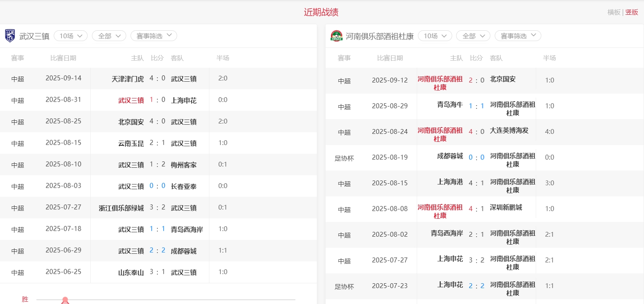Click the Wuhan Three Towns team logo
The image size is (644, 304).
pos(10,36)
